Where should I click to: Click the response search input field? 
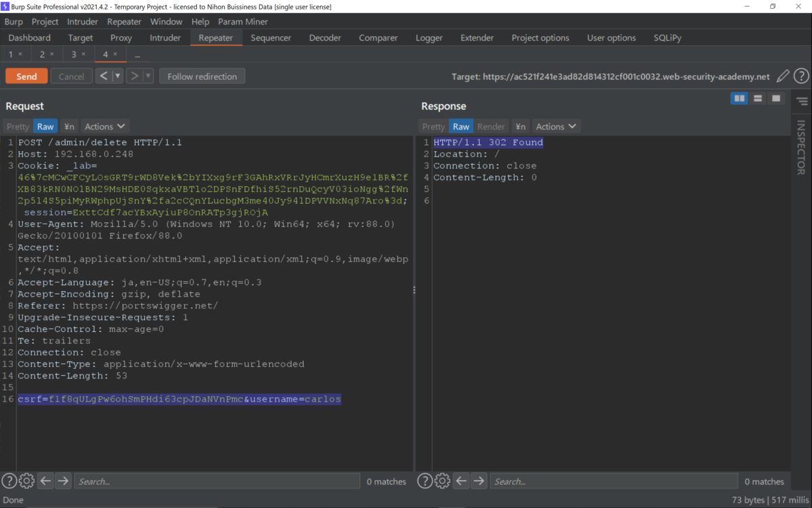coord(614,481)
